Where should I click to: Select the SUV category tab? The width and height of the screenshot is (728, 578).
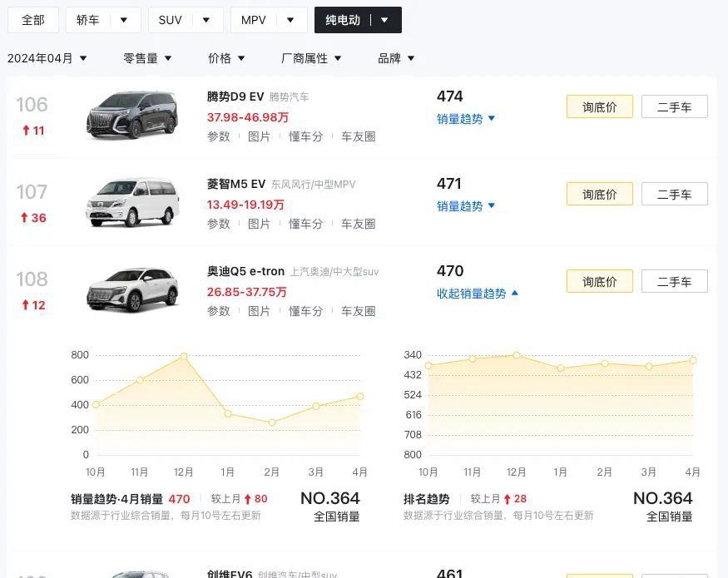tap(170, 20)
